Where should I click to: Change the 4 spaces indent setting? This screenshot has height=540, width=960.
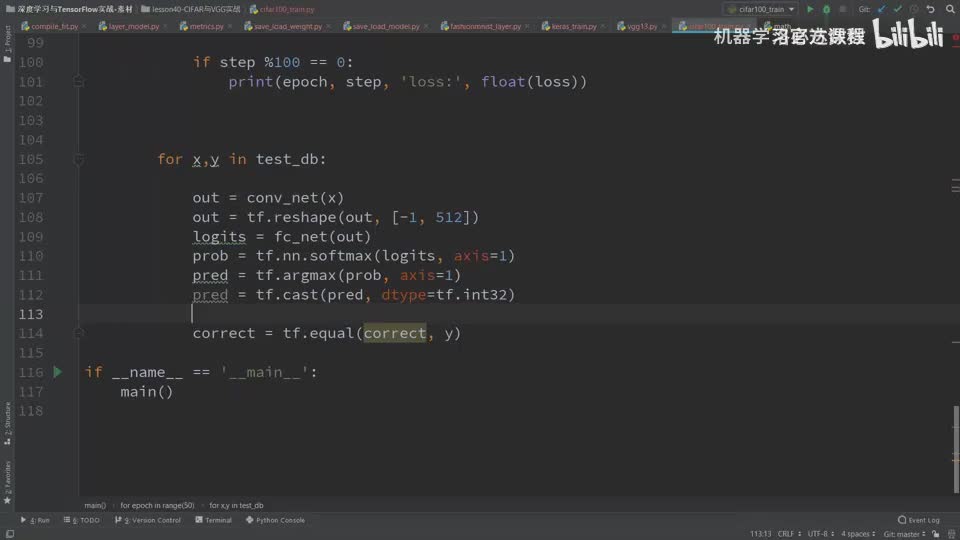[x=858, y=534]
